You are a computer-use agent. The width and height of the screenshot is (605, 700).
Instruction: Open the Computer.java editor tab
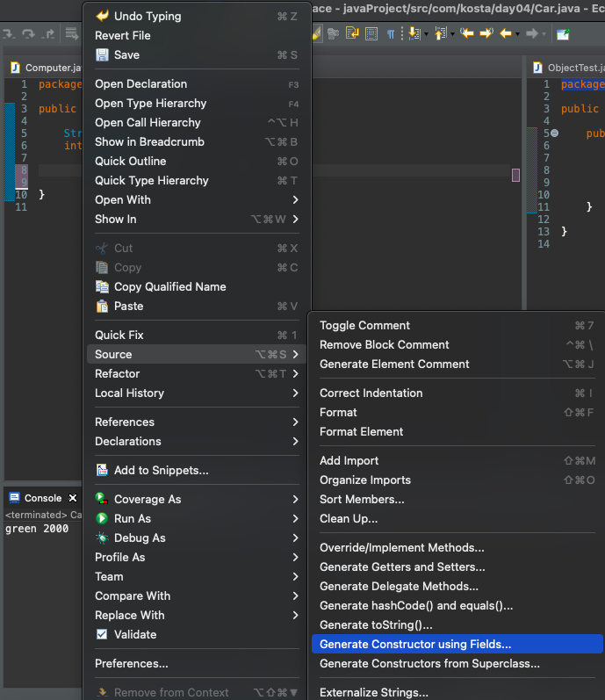[x=47, y=68]
